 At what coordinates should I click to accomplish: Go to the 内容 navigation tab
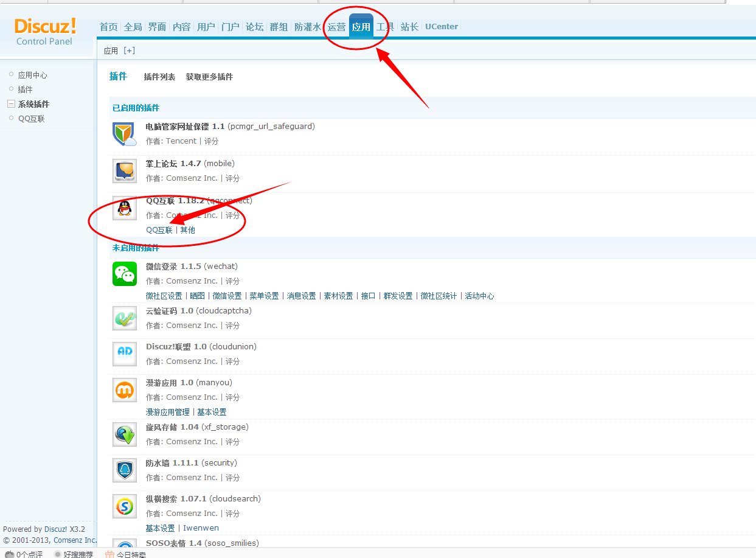tap(181, 27)
